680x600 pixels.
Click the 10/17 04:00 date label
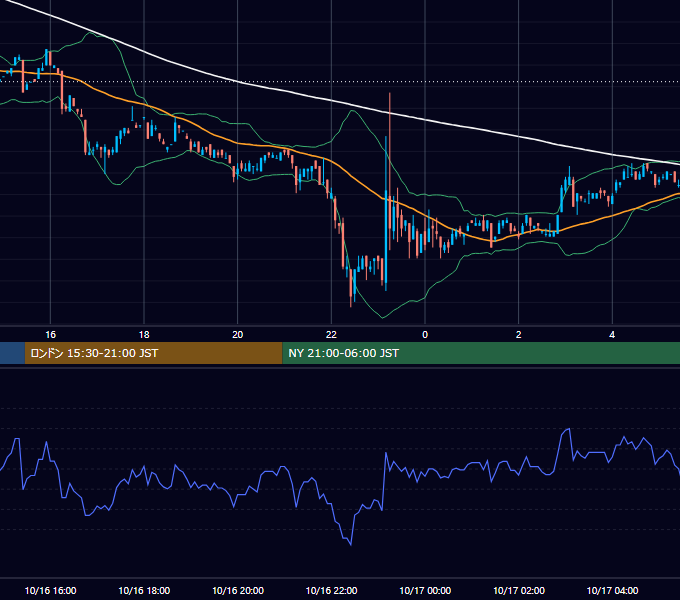pyautogui.click(x=612, y=590)
